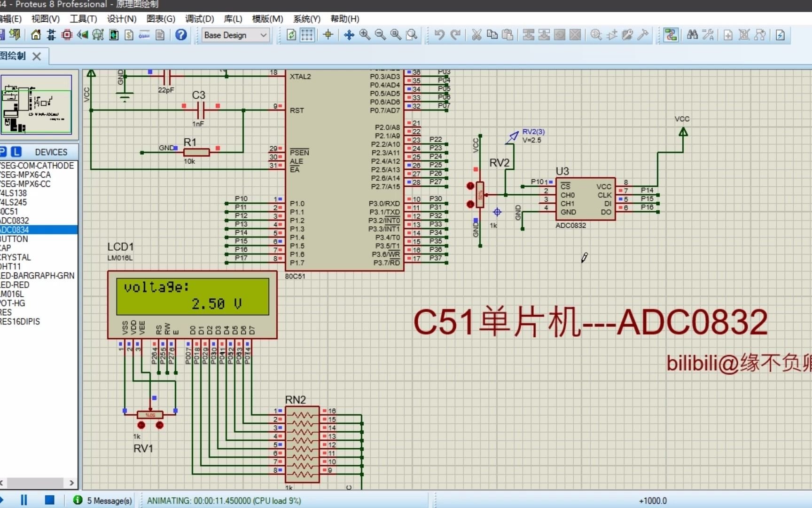Open the 帮助(H) menu
The image size is (812, 508).
pos(345,19)
